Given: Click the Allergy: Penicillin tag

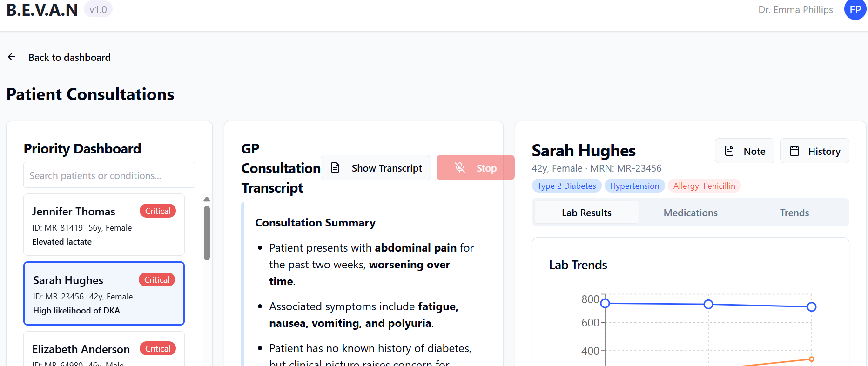Looking at the screenshot, I should 704,186.
